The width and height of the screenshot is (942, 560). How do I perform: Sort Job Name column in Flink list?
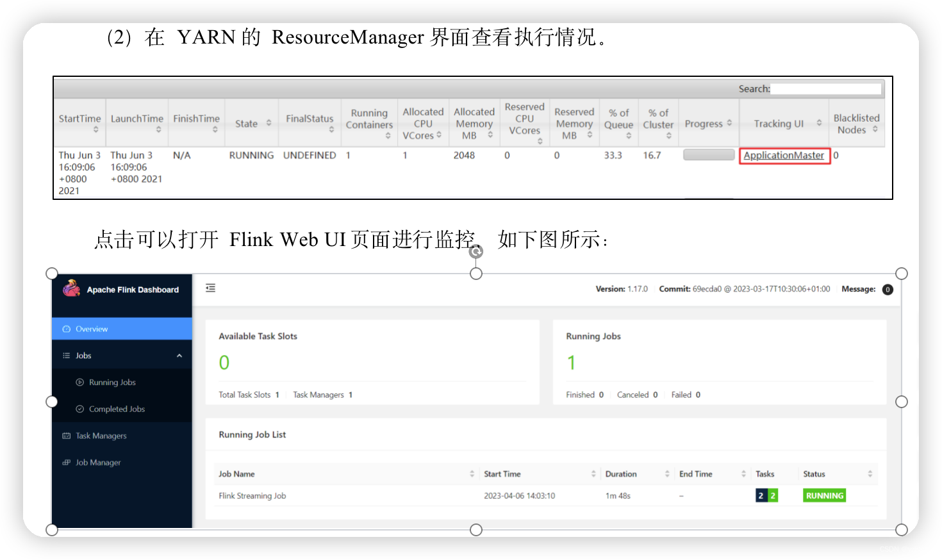[472, 474]
